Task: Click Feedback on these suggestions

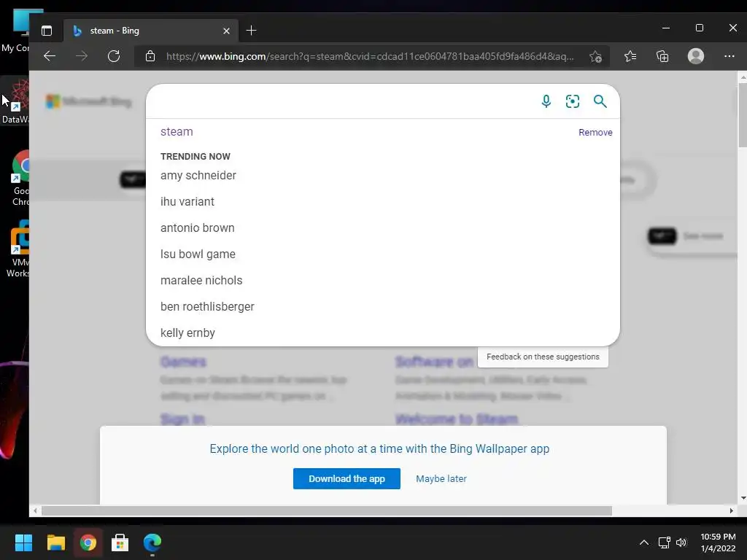Action: tap(543, 357)
